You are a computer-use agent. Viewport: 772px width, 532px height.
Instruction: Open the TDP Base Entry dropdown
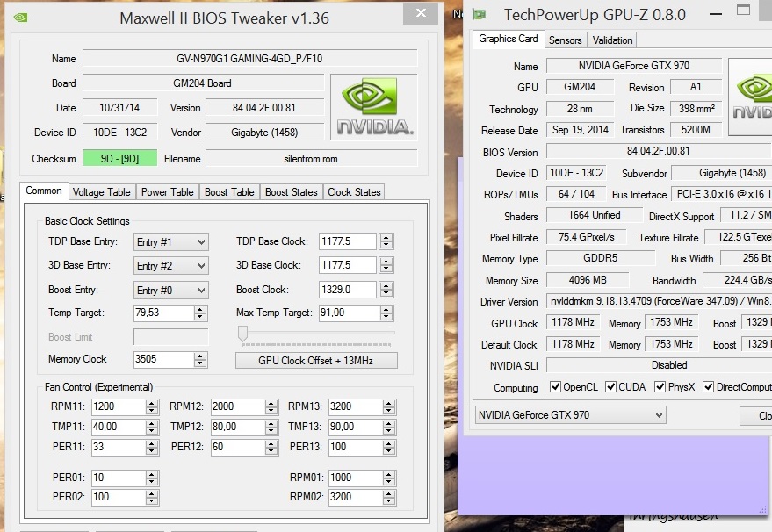pos(171,242)
